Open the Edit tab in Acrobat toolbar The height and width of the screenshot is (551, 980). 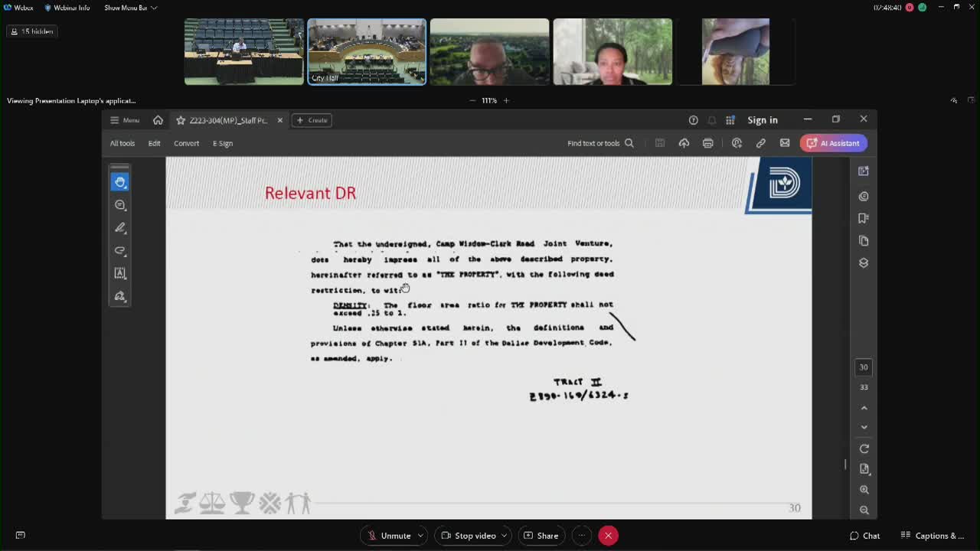tap(155, 143)
